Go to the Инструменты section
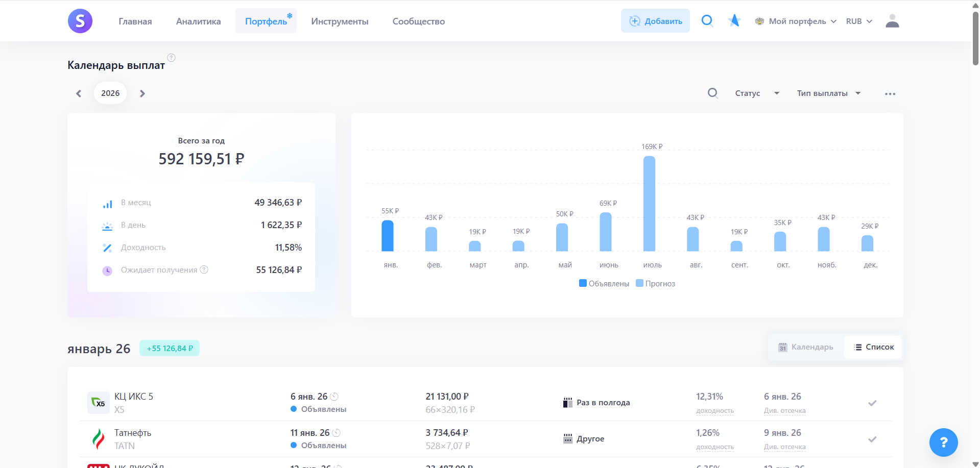The width and height of the screenshot is (980, 468). (340, 21)
